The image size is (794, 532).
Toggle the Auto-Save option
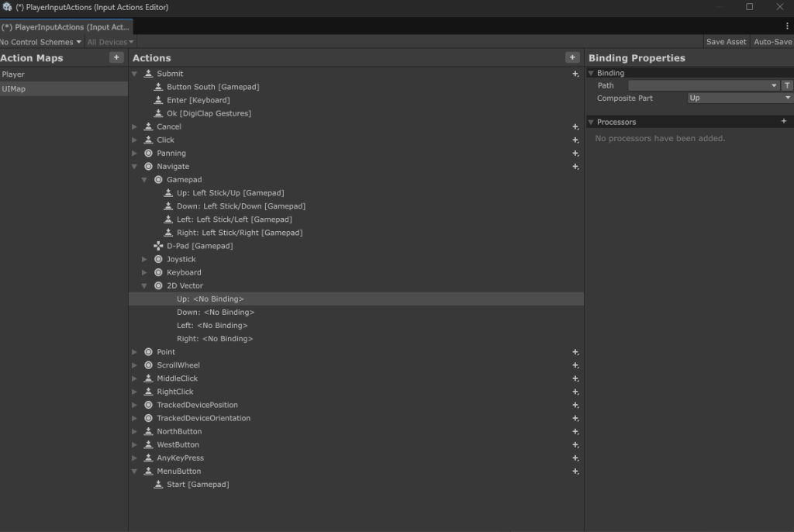tap(772, 42)
